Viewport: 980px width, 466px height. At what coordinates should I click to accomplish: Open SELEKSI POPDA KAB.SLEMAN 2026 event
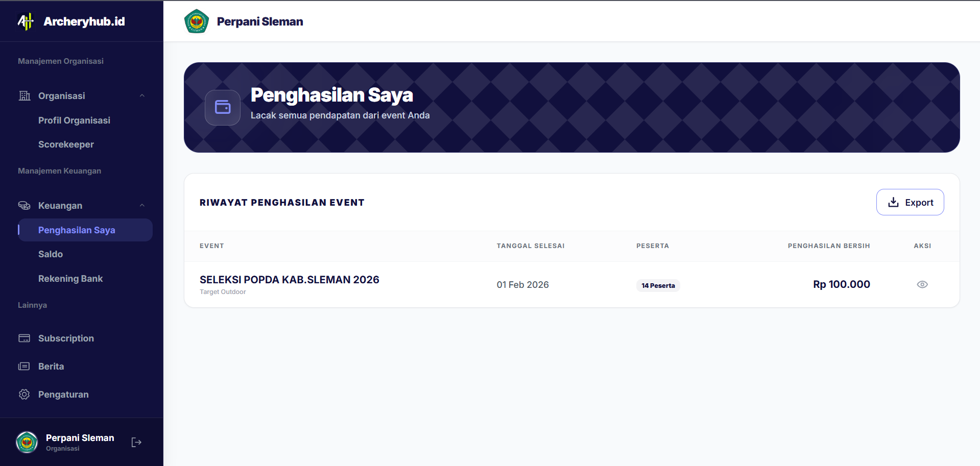click(289, 279)
